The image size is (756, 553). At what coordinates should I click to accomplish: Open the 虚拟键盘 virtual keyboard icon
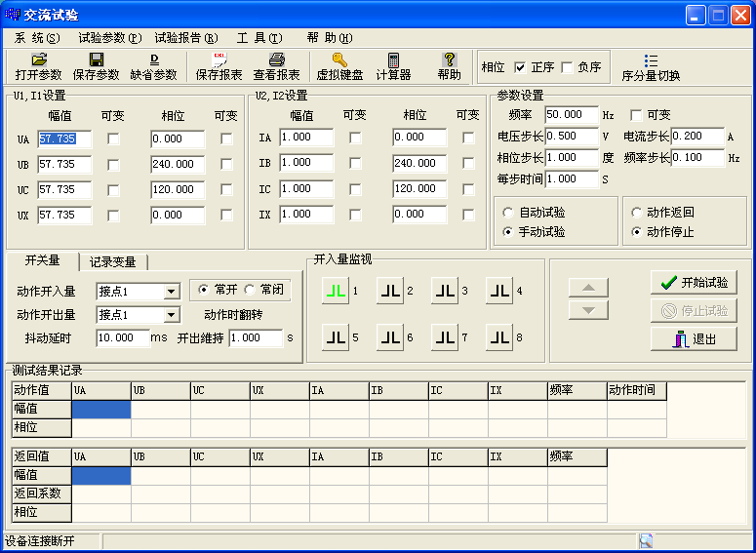(339, 59)
